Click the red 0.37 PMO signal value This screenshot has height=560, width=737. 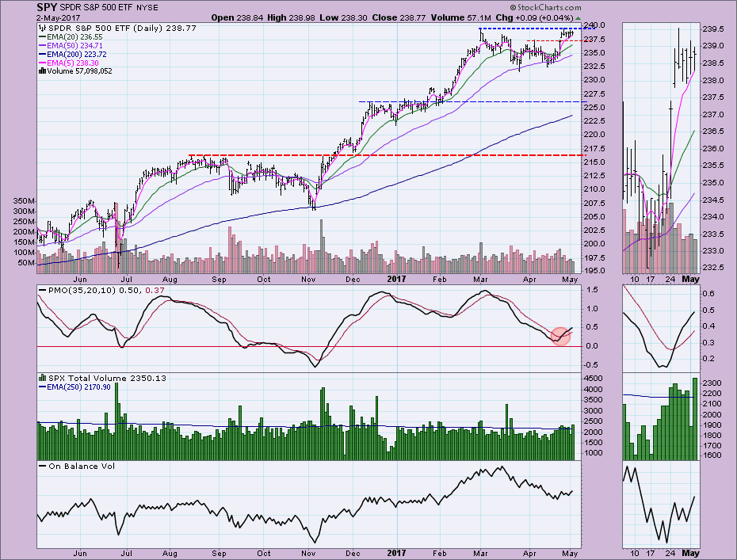[x=155, y=291]
